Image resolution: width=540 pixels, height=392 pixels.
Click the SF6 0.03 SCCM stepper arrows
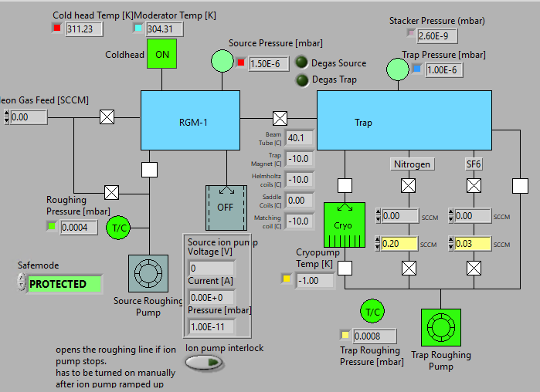[x=451, y=244]
